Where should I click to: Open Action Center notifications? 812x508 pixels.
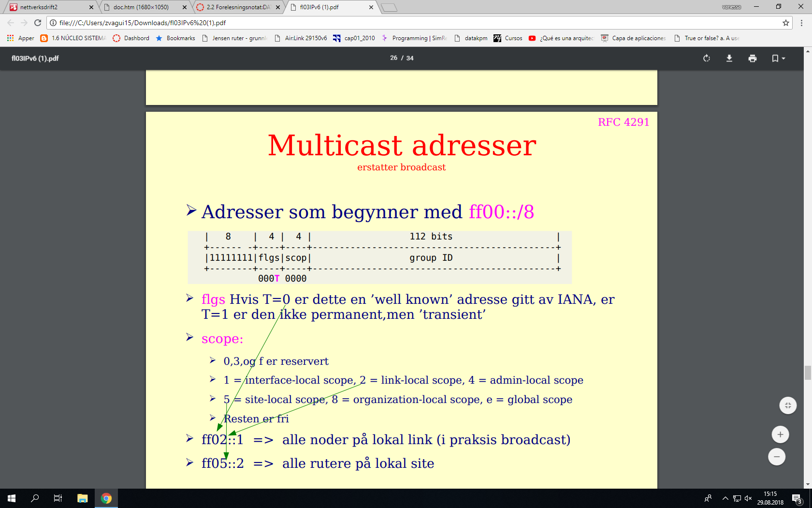point(797,498)
